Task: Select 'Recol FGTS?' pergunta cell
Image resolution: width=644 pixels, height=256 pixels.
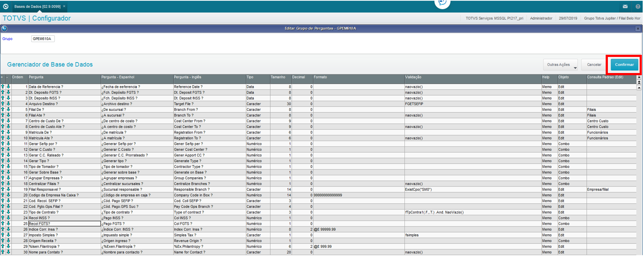Action: pos(64,223)
